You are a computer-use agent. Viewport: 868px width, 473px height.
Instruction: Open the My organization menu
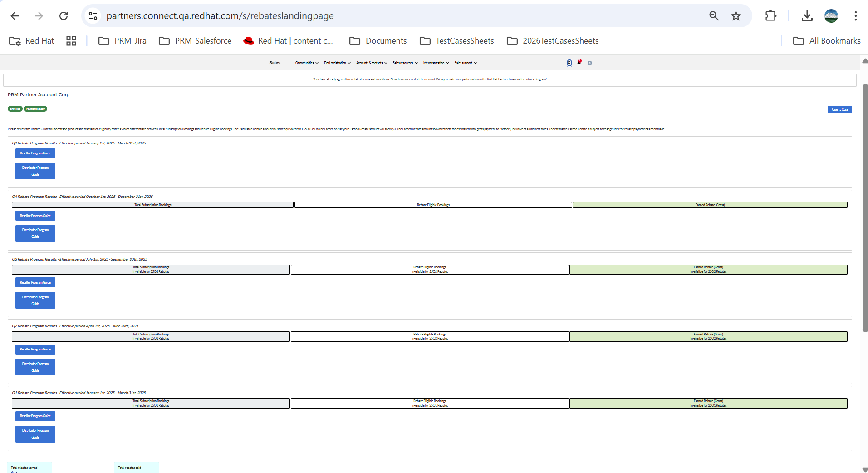point(436,63)
